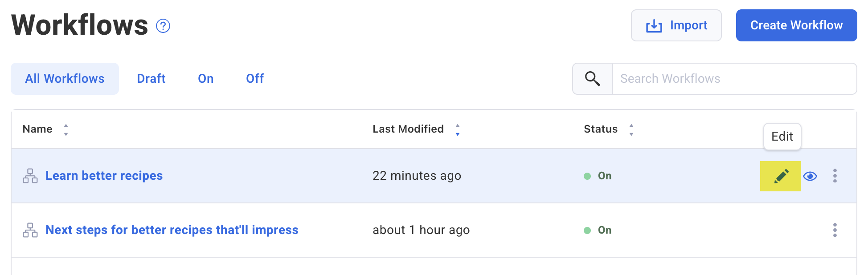868x275 pixels.
Task: Open the help icon next to Workflows title
Action: click(163, 26)
